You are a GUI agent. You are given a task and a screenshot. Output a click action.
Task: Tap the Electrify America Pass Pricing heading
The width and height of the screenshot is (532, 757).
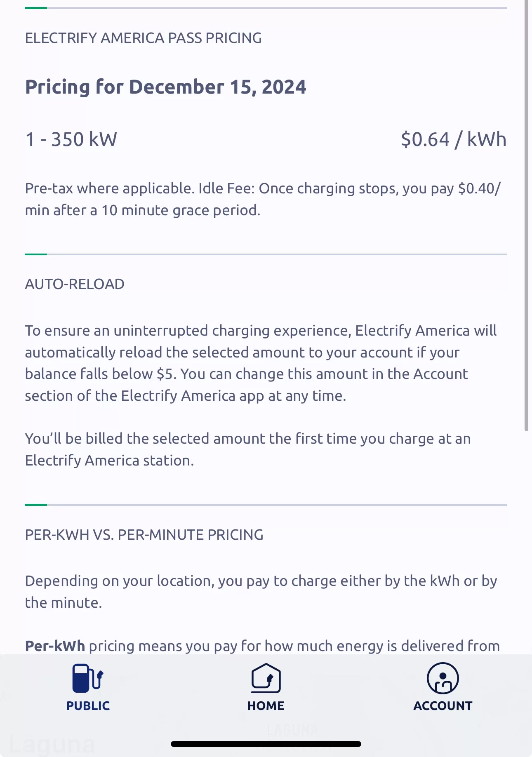pos(143,38)
